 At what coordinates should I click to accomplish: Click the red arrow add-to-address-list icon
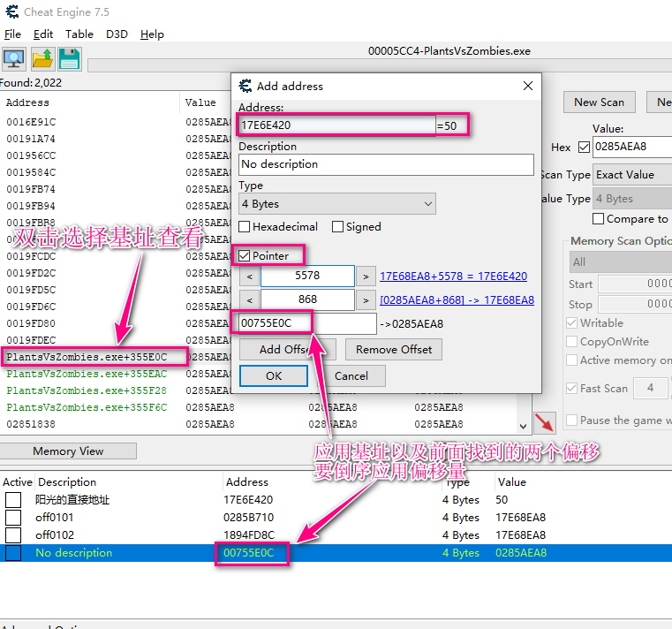pyautogui.click(x=545, y=422)
